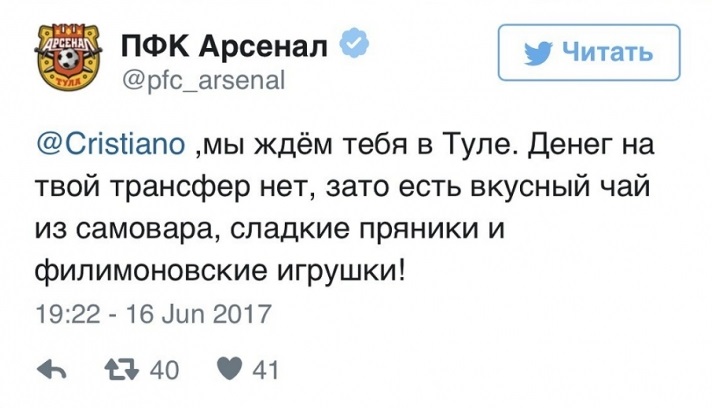Image resolution: width=712 pixels, height=408 pixels.
Task: Click the @pfc_arsenal handle
Action: click(x=203, y=80)
